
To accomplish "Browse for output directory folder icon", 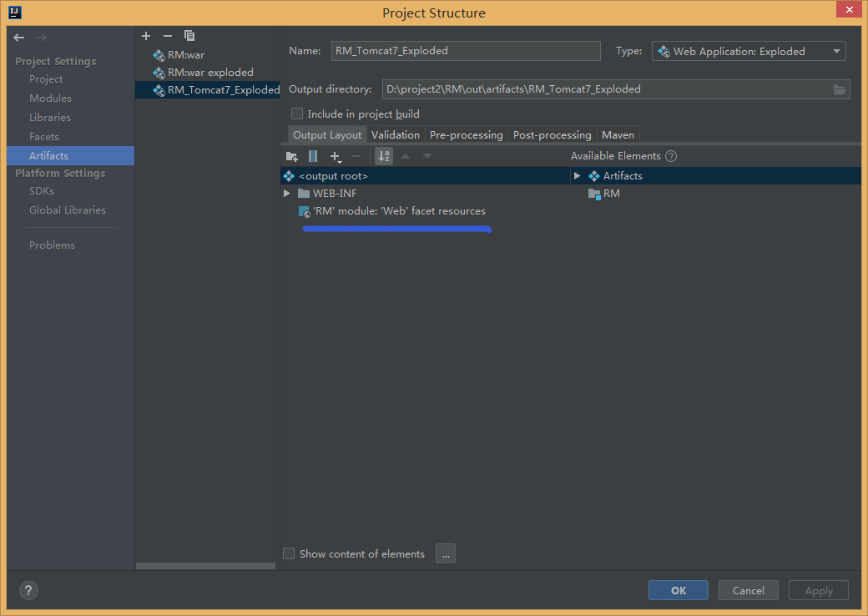I will click(x=840, y=89).
